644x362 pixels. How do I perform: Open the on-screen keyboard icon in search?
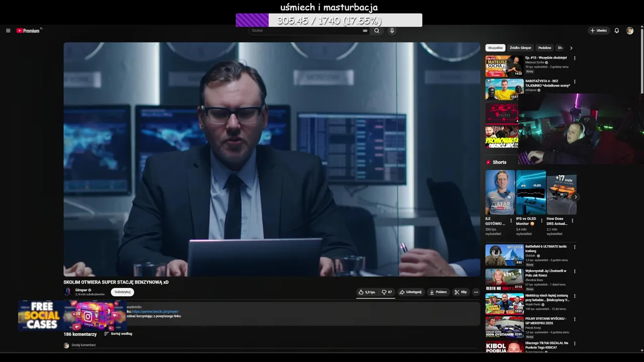point(365,31)
